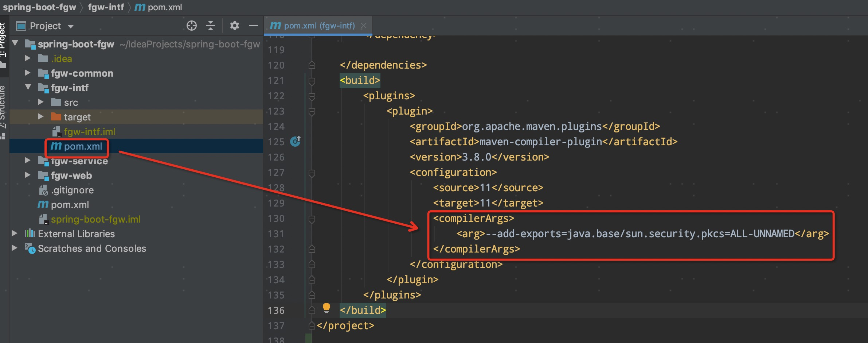
Task: Open Scratches and Consoles entry
Action: 92,248
